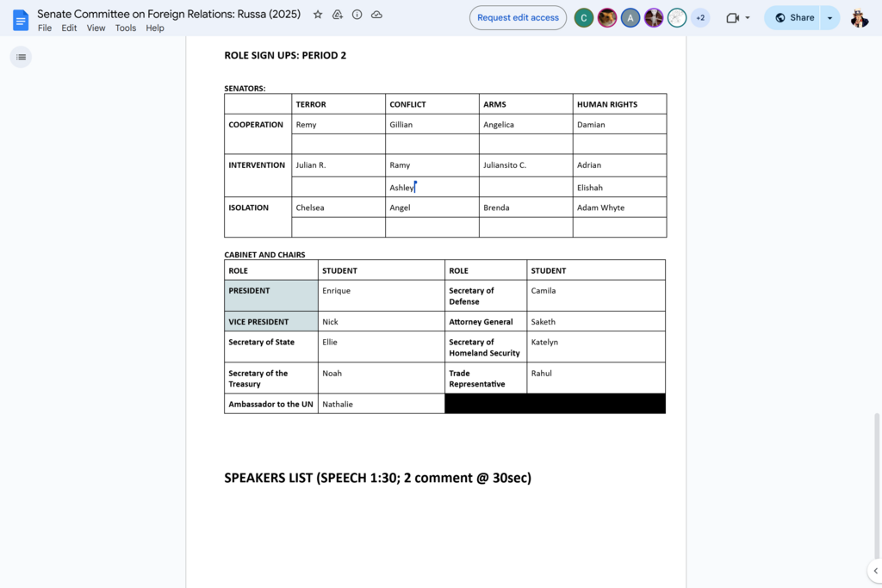882x588 pixels.
Task: Open the white-circle collaborator's avatar
Action: click(x=677, y=18)
